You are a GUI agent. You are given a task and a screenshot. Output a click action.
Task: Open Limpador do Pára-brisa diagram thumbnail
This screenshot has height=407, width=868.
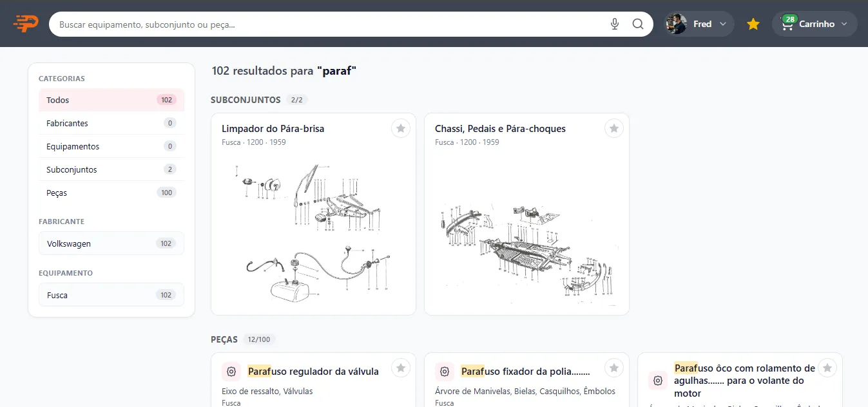click(313, 232)
